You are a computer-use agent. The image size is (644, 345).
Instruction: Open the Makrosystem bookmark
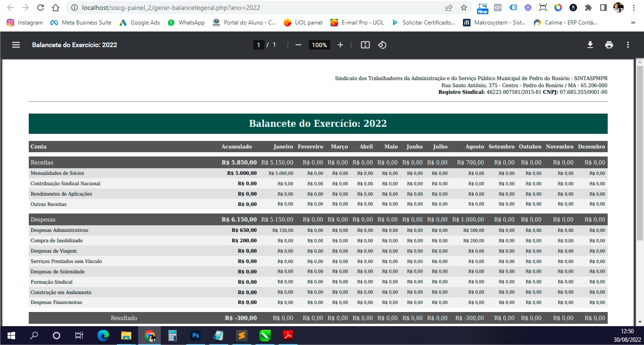(x=495, y=22)
